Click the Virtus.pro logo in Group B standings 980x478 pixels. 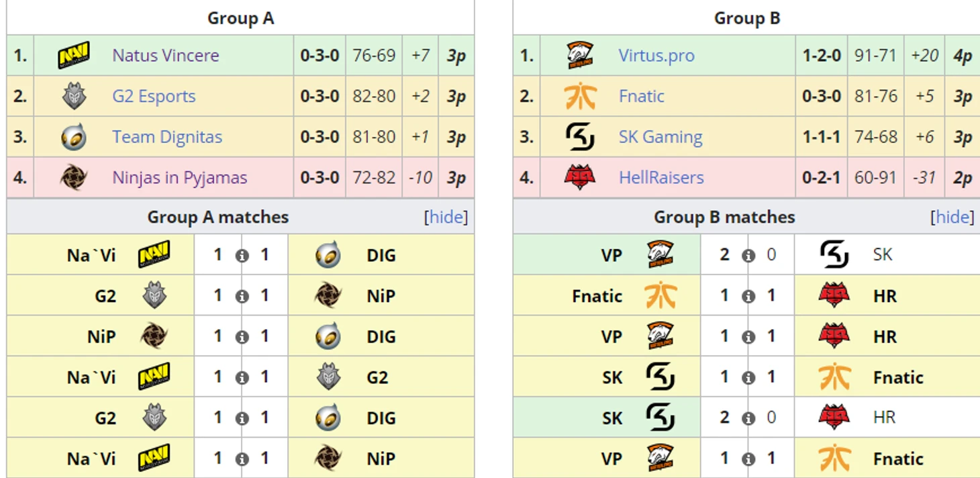(x=580, y=55)
